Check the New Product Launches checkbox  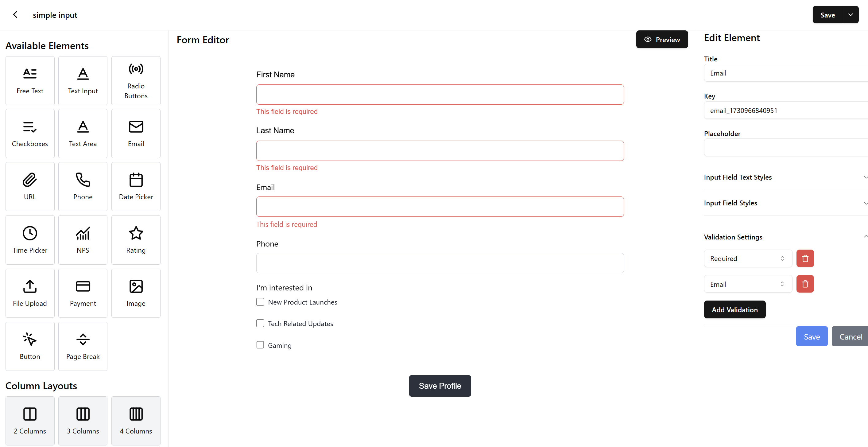point(260,302)
